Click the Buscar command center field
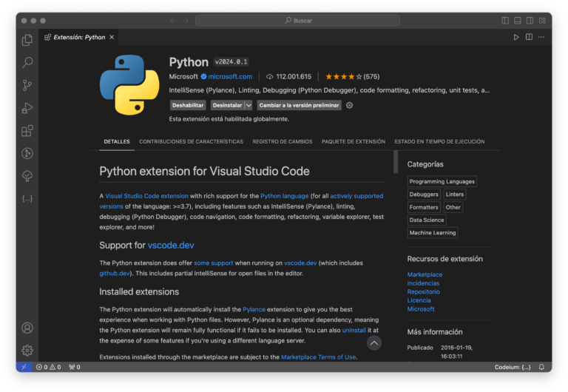Image resolution: width=568 pixels, height=392 pixels. [x=297, y=21]
